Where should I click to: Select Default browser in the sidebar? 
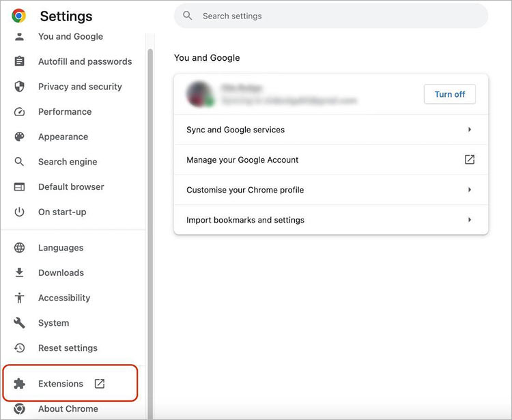point(71,187)
